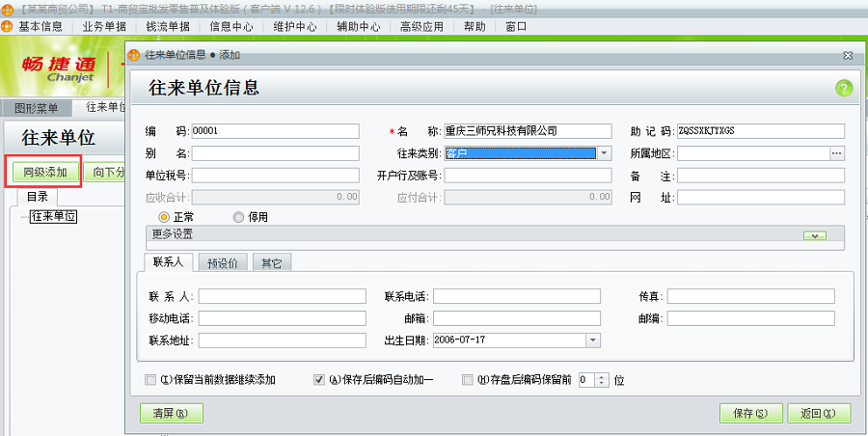Select the 停用 radio button
This screenshot has height=436, width=868.
coord(238,217)
